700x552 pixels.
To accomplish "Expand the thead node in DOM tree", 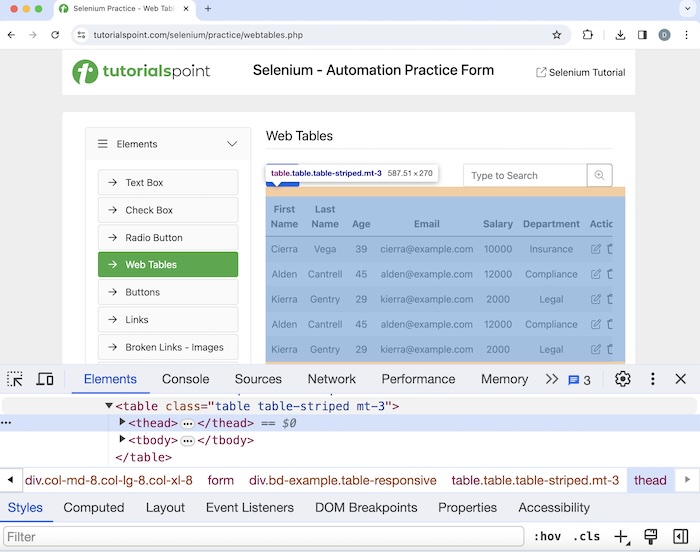I will tap(123, 423).
